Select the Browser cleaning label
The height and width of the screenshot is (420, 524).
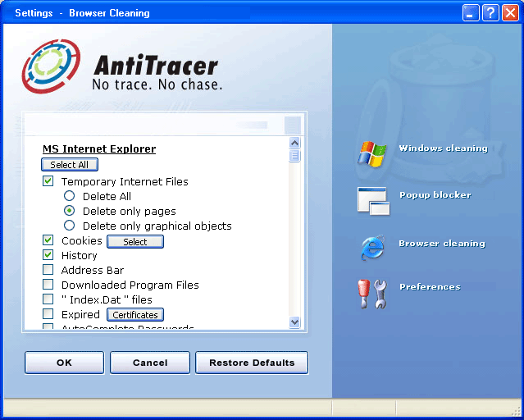[442, 244]
